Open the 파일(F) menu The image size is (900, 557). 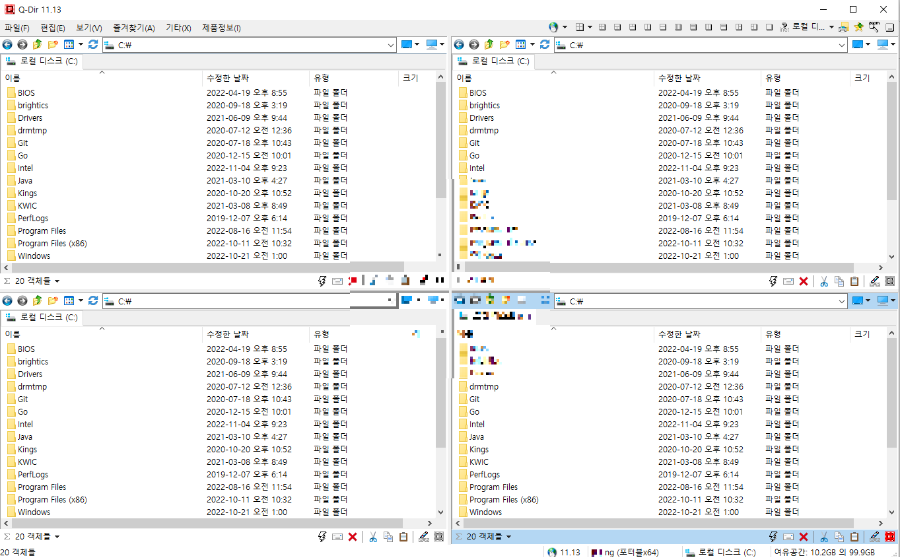coord(17,28)
